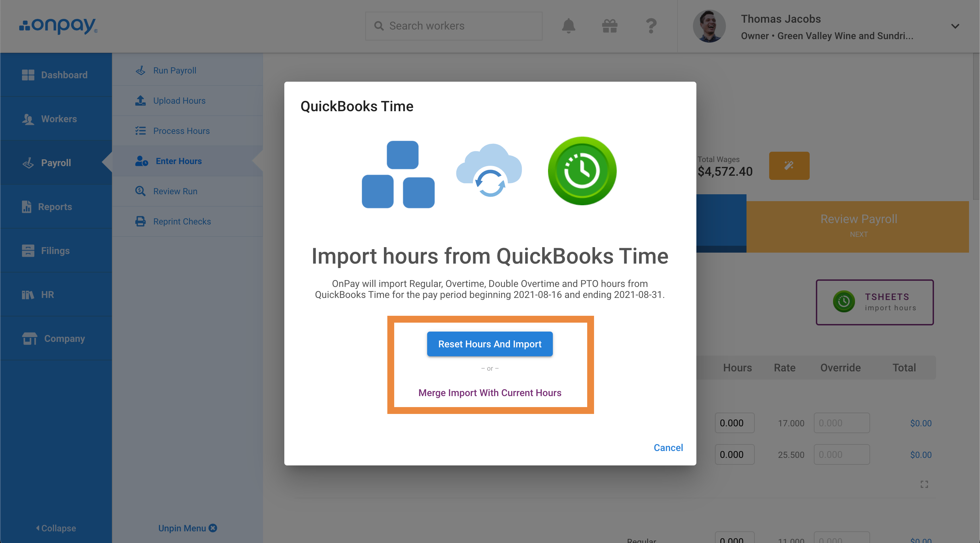Click the Enter Hours person-clock icon

tap(141, 161)
